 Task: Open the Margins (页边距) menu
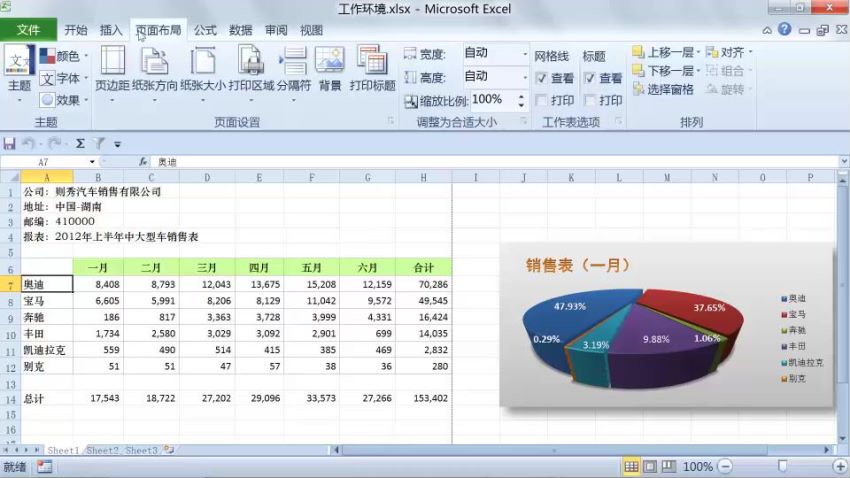pyautogui.click(x=113, y=74)
